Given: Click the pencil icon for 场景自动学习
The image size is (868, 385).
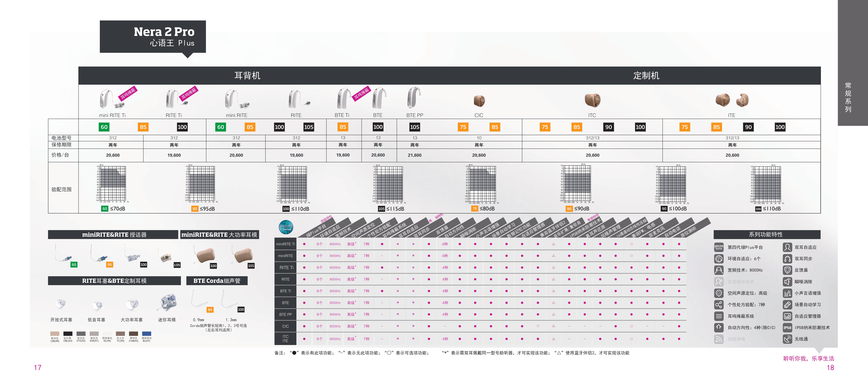Looking at the screenshot, I should tap(787, 305).
